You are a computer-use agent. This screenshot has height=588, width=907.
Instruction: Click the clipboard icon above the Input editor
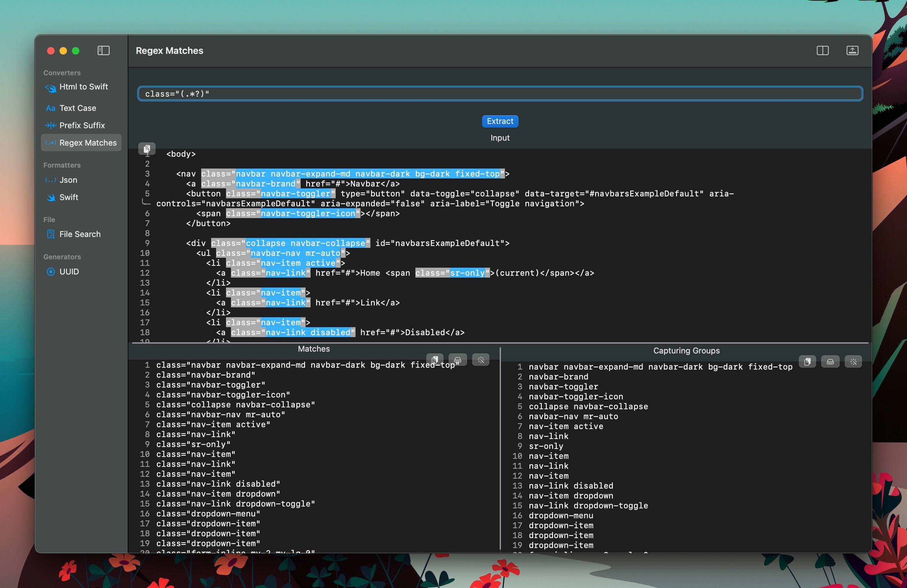click(x=147, y=148)
